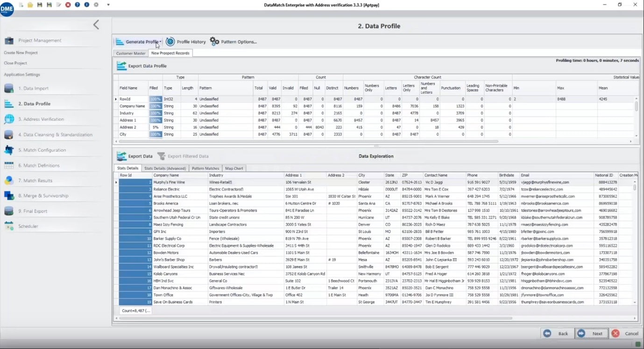644x349 pixels.
Task: Open help with the blue question mark icon
Action: coord(78,5)
